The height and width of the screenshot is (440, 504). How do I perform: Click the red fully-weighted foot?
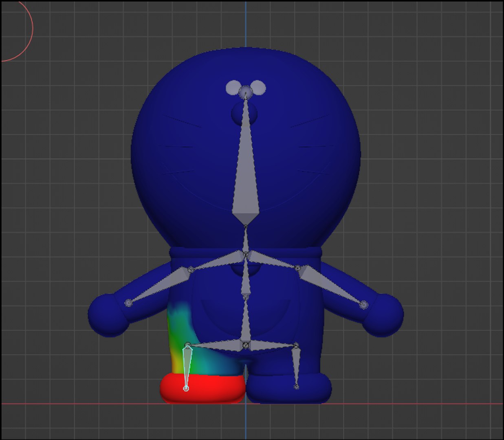click(202, 389)
